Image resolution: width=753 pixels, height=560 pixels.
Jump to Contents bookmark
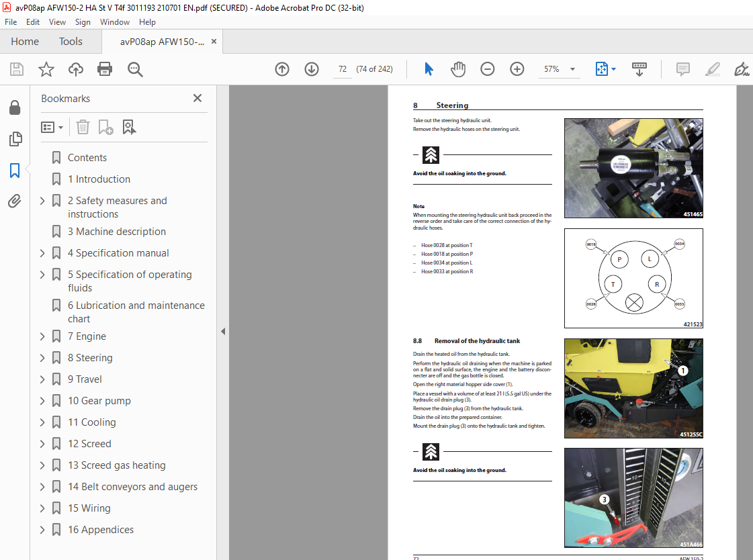[87, 157]
